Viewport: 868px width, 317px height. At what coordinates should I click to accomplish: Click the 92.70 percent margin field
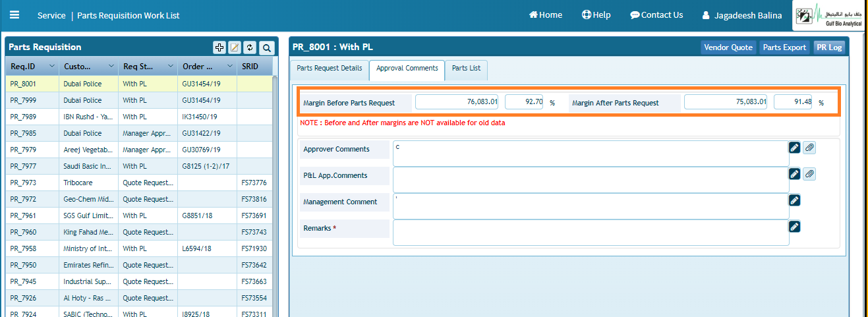click(x=525, y=102)
